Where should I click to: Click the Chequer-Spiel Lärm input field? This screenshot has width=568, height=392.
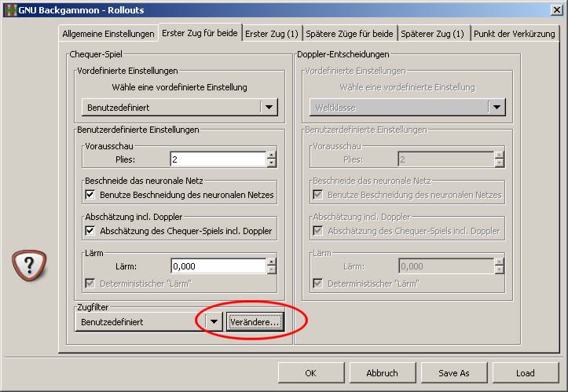[x=218, y=266]
